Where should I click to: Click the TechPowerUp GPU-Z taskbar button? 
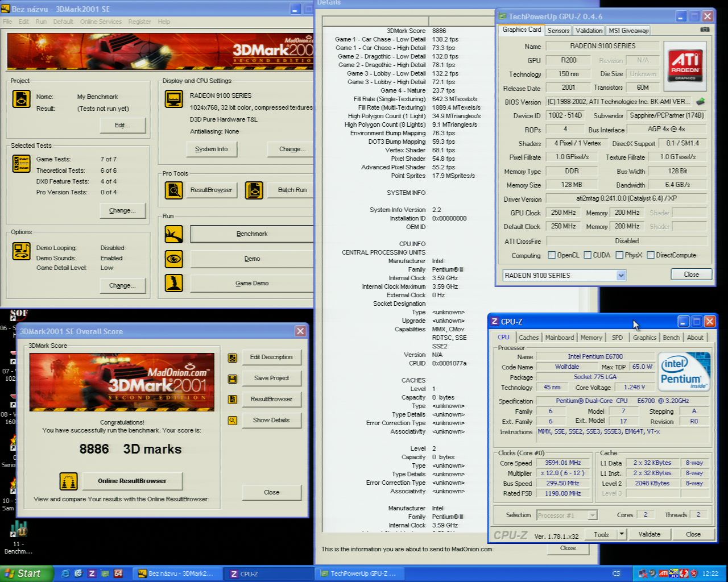point(359,573)
